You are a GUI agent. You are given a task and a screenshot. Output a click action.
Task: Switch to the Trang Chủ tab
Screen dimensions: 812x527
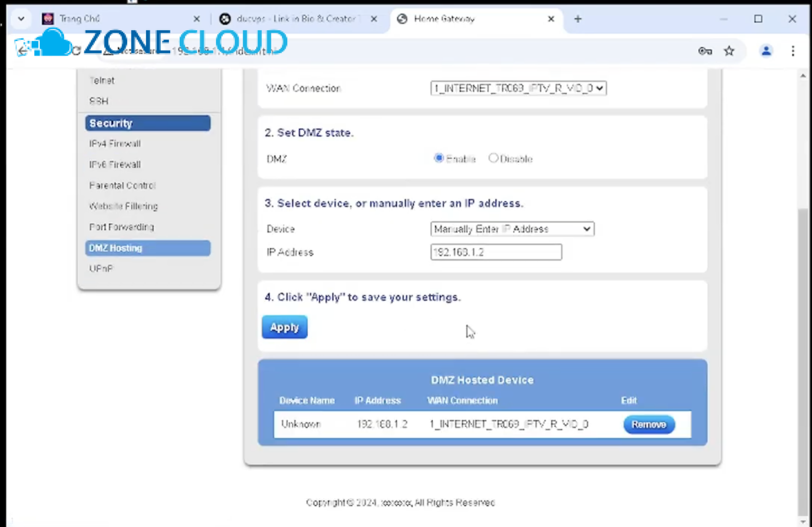pyautogui.click(x=119, y=19)
